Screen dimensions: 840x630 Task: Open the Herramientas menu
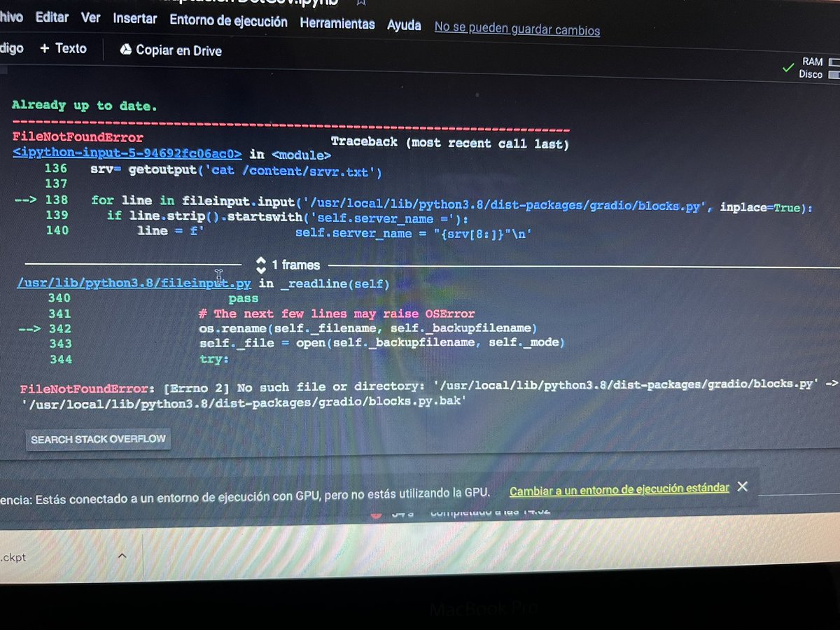tap(337, 24)
